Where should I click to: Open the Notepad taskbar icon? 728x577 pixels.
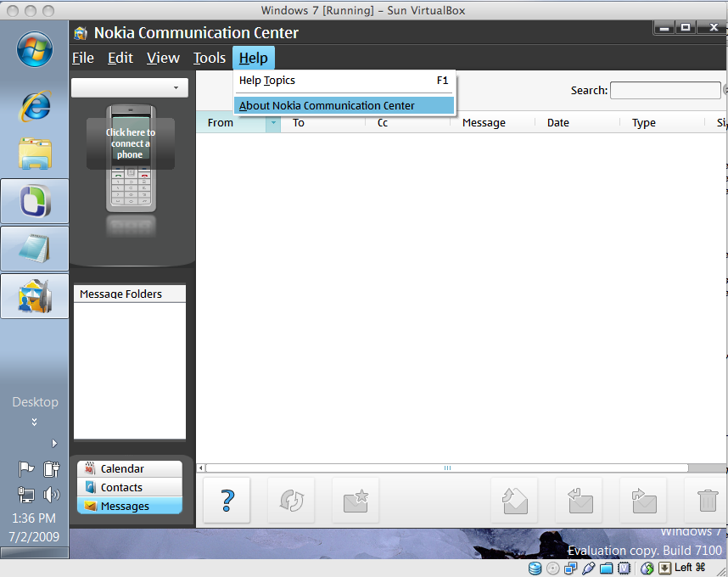(35, 249)
